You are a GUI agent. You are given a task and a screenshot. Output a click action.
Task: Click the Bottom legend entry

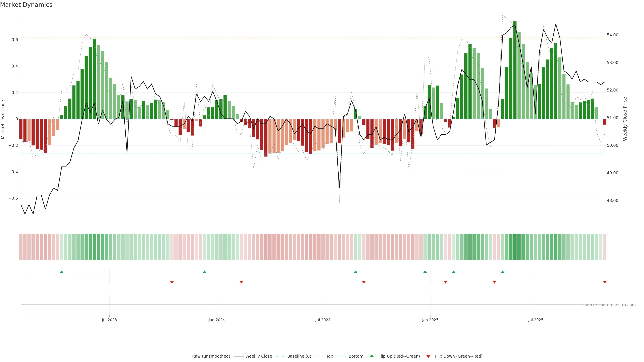pos(356,356)
